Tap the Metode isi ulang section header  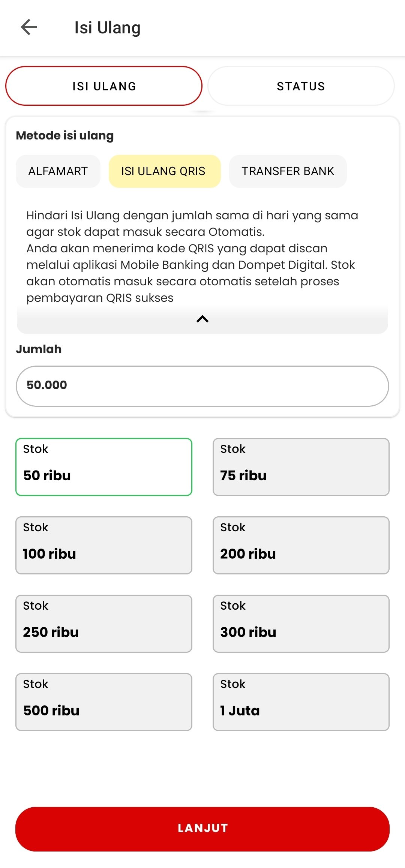(64, 135)
